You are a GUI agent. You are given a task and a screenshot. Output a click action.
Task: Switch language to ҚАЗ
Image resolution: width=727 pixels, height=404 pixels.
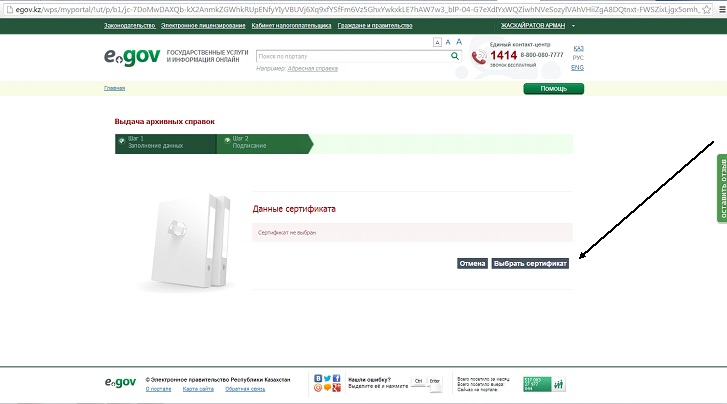[x=578, y=48]
